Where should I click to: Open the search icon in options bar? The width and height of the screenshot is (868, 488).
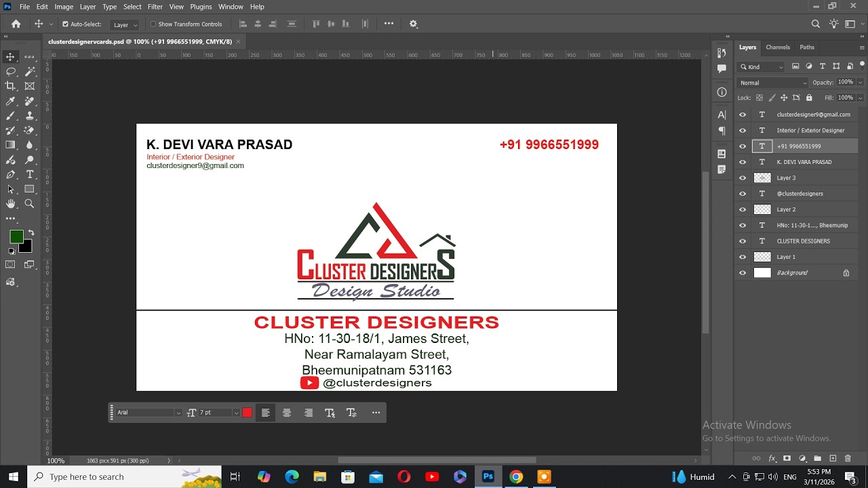(x=816, y=24)
